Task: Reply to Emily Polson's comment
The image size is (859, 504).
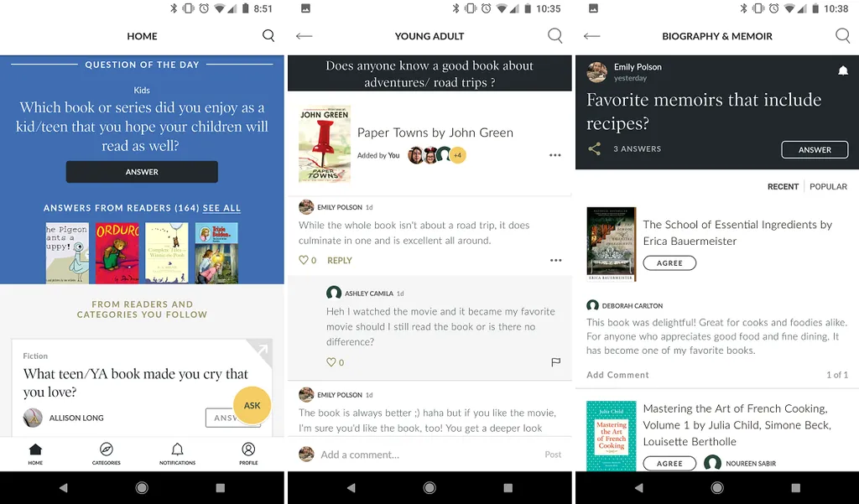Action: point(340,261)
